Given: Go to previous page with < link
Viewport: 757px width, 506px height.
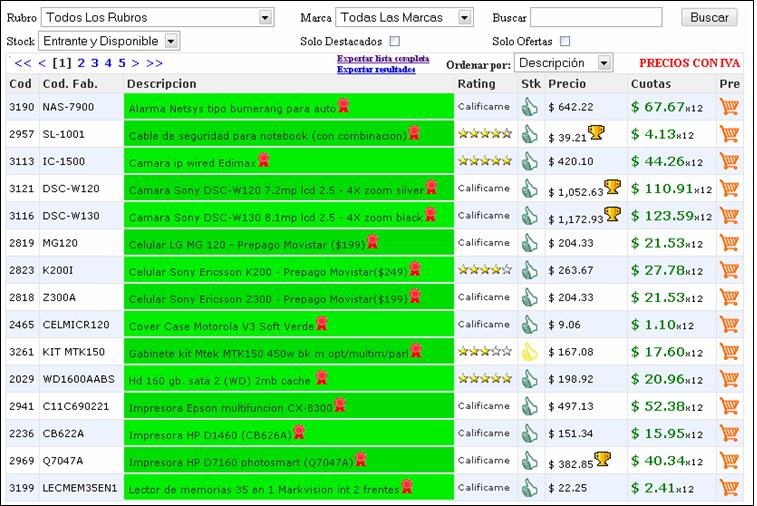Looking at the screenshot, I should (42, 63).
